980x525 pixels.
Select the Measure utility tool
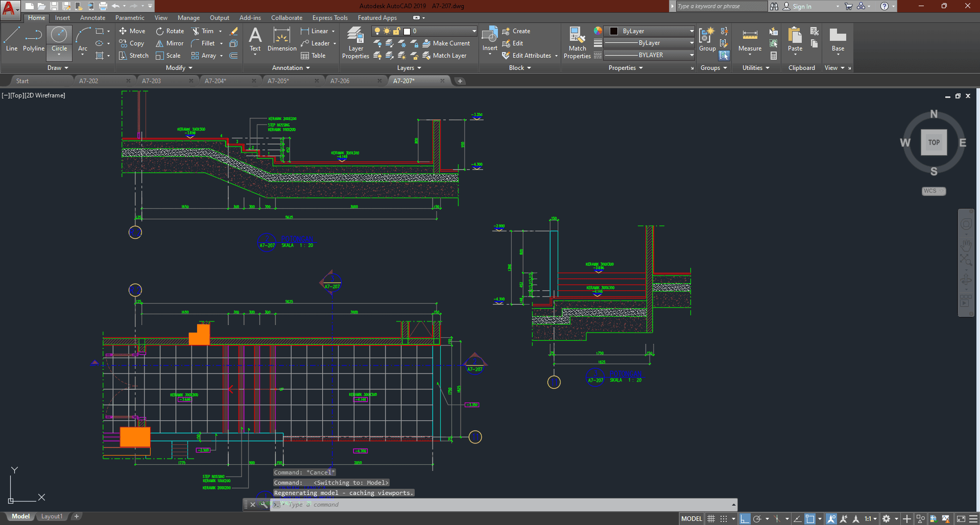[x=750, y=40]
